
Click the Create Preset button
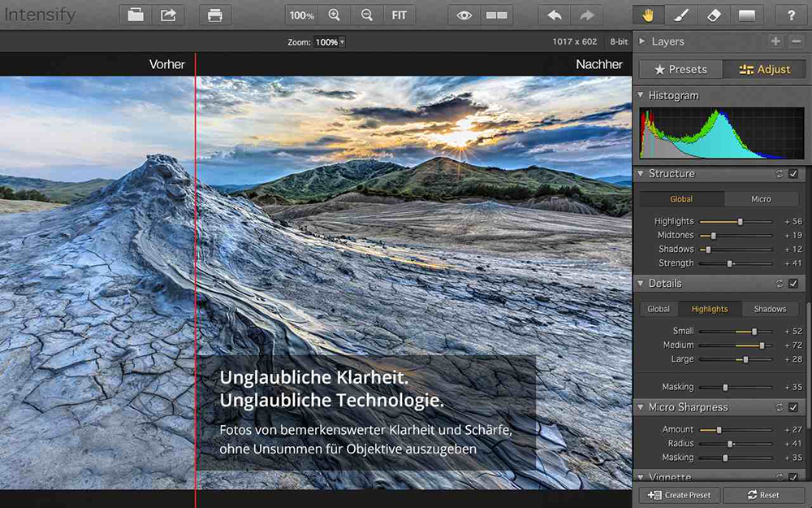tap(680, 495)
